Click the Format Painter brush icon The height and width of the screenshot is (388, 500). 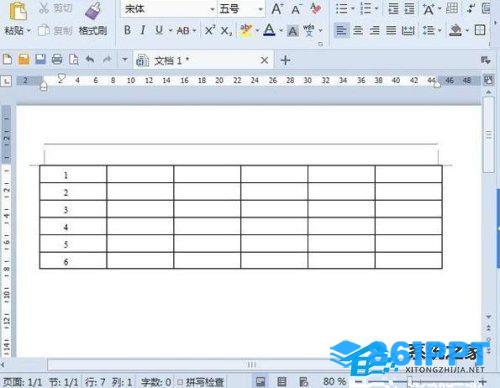(93, 12)
